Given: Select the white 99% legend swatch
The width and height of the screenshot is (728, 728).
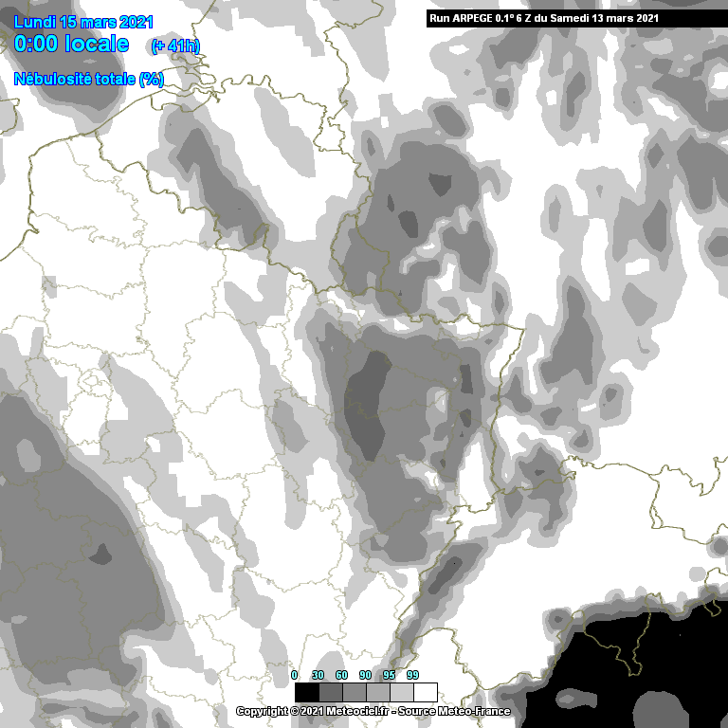Looking at the screenshot, I should point(425,692).
